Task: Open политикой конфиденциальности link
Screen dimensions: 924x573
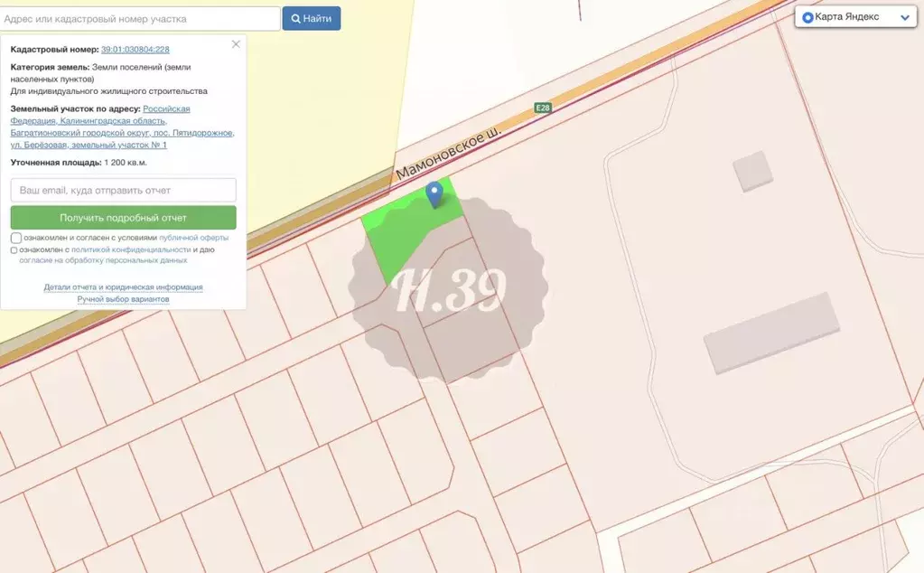Action: 131,249
